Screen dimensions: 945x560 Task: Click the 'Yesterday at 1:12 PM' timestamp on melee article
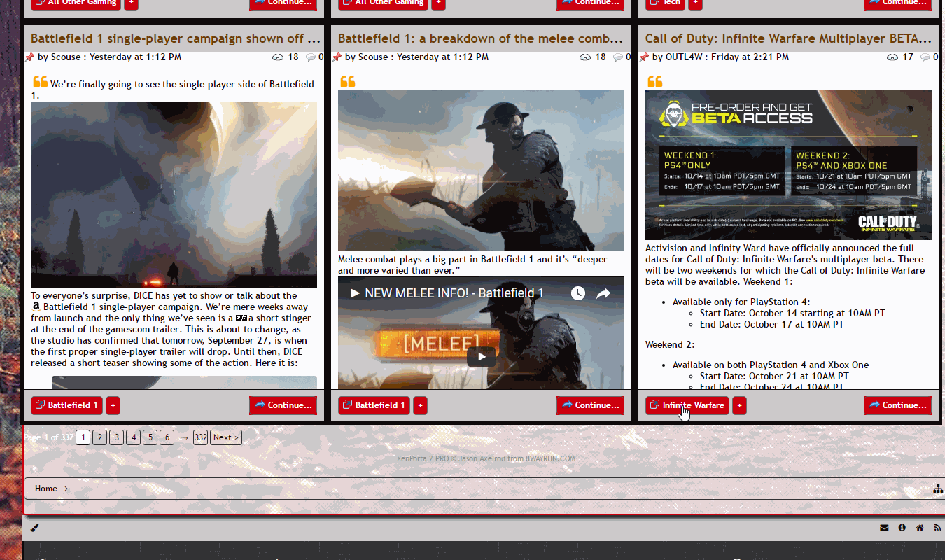[x=442, y=57]
